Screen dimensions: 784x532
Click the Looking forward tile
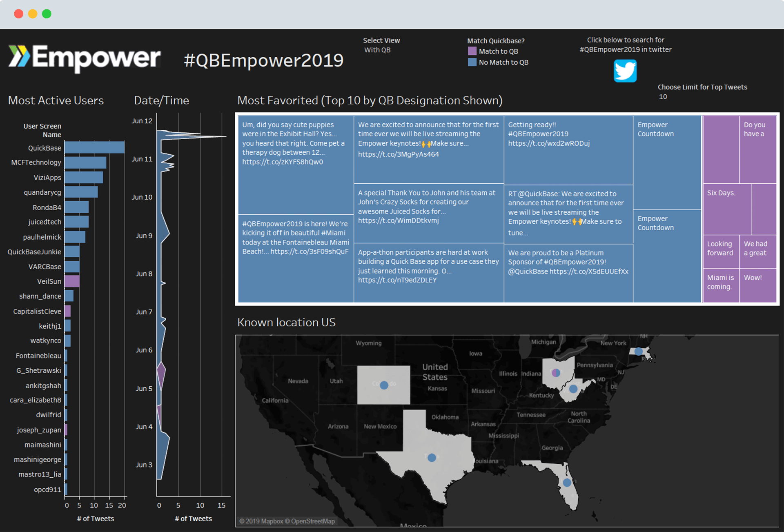pyautogui.click(x=721, y=252)
